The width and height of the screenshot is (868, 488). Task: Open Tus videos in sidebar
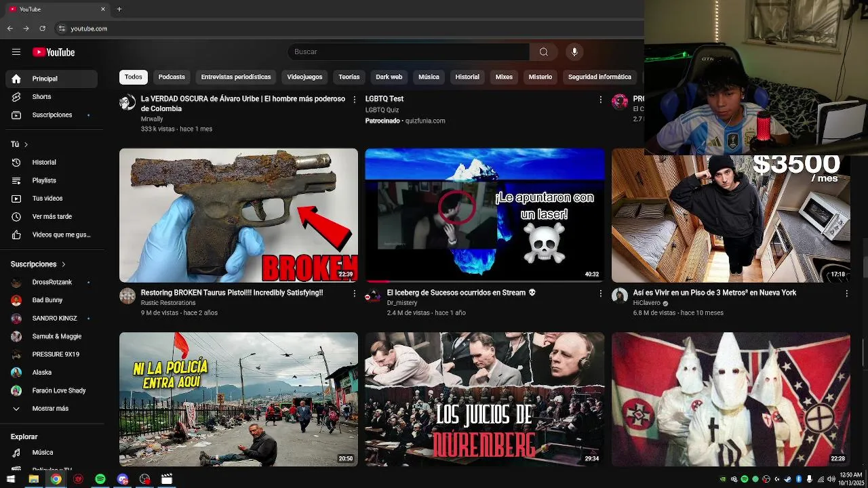[52, 199]
